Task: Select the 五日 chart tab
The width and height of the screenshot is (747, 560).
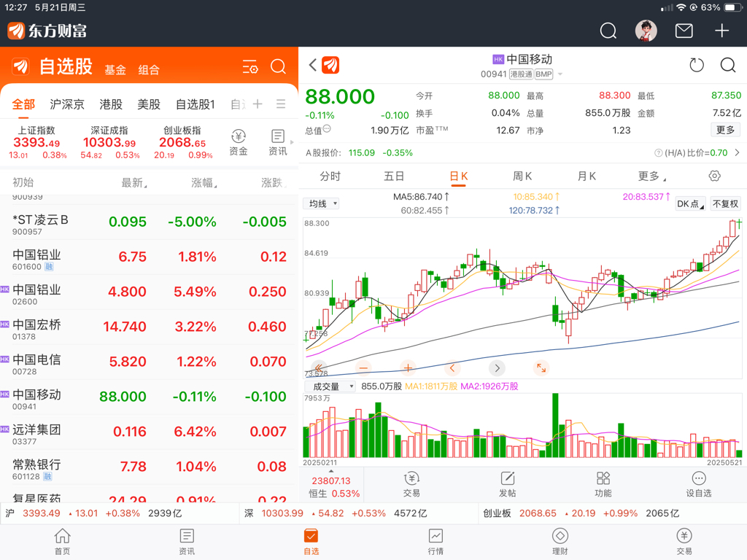Action: point(394,176)
